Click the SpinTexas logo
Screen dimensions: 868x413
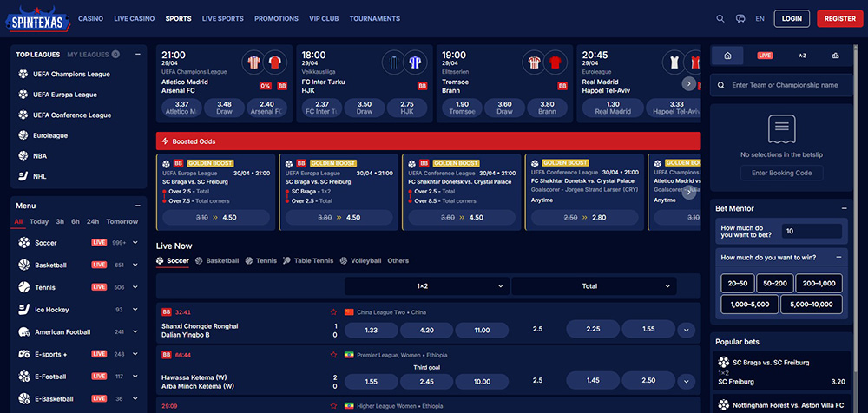pyautogui.click(x=38, y=18)
